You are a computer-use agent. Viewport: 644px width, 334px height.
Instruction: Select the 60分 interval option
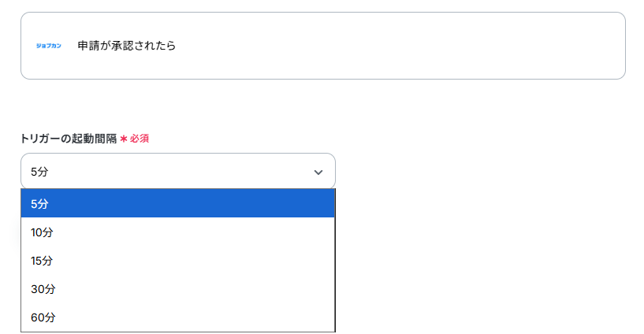(178, 317)
